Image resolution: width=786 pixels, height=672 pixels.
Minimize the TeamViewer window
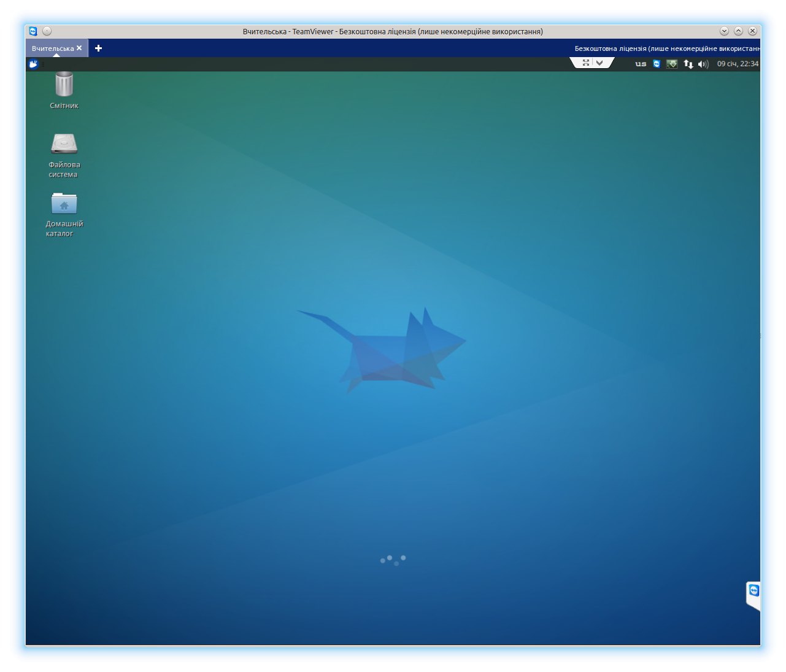pyautogui.click(x=724, y=31)
